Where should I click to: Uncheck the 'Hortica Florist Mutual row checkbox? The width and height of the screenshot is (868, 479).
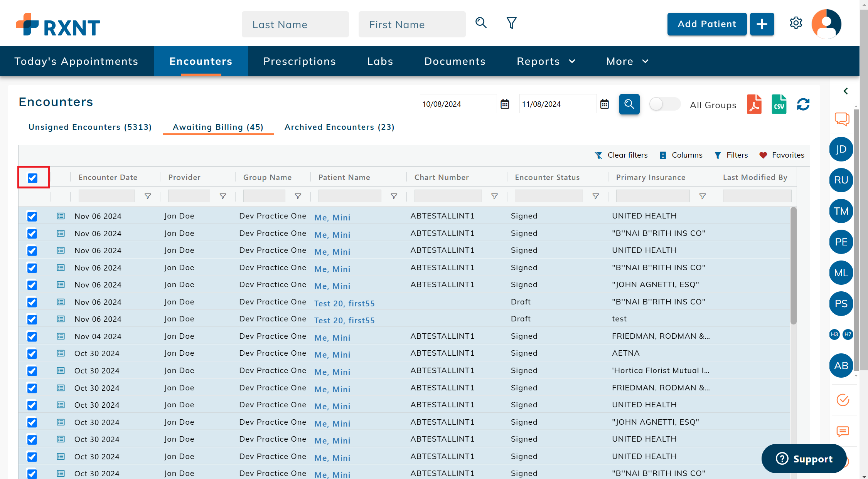point(32,371)
